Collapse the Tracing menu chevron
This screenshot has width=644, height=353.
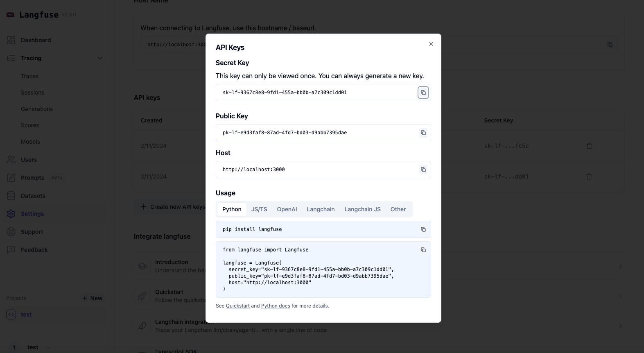[100, 58]
